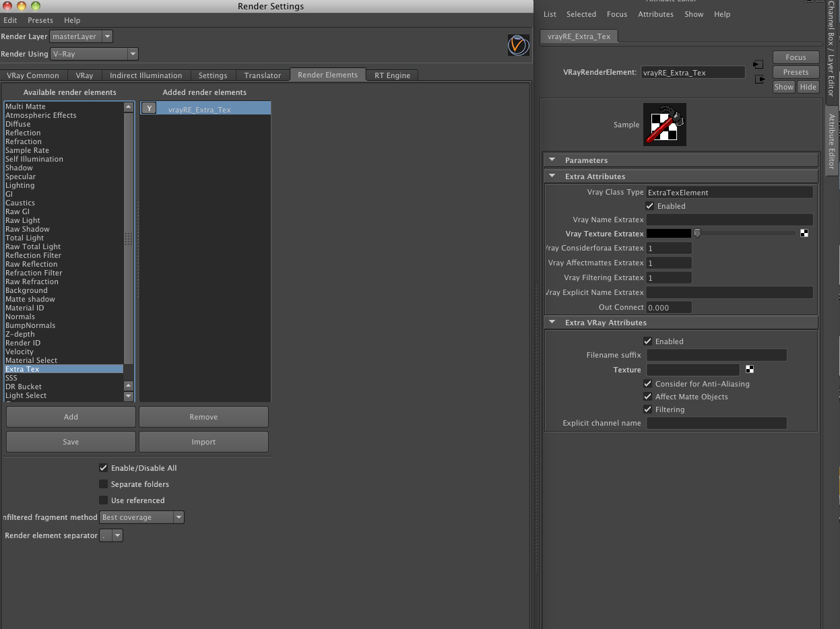Enable the Separate folders option
Viewport: 840px width, 629px height.
pos(103,484)
